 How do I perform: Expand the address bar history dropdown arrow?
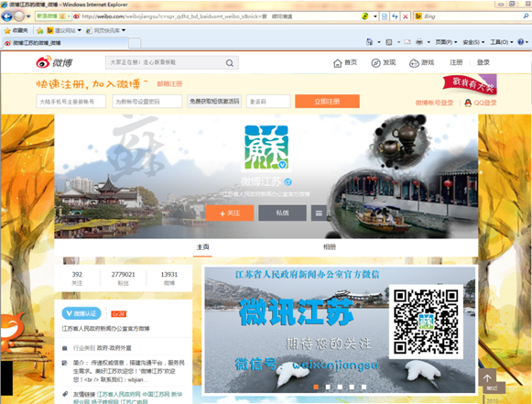375,16
